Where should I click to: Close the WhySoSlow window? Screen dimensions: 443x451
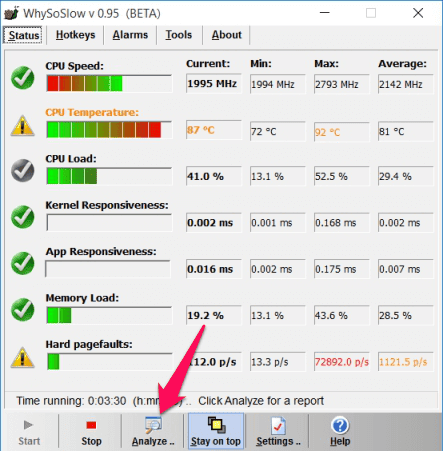point(418,13)
